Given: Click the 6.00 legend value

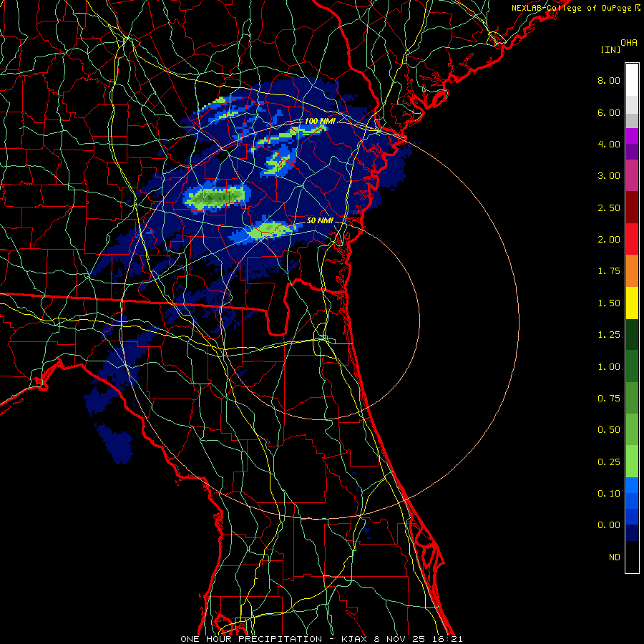Looking at the screenshot, I should [x=609, y=112].
